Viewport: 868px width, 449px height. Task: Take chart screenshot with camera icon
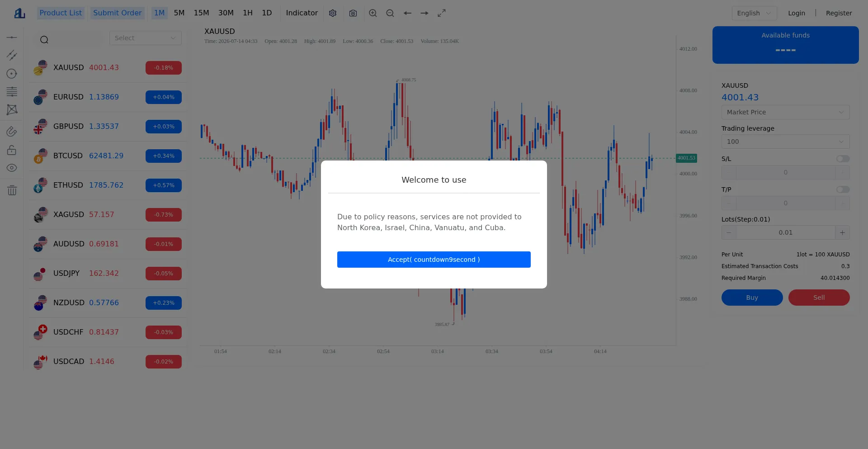point(353,13)
